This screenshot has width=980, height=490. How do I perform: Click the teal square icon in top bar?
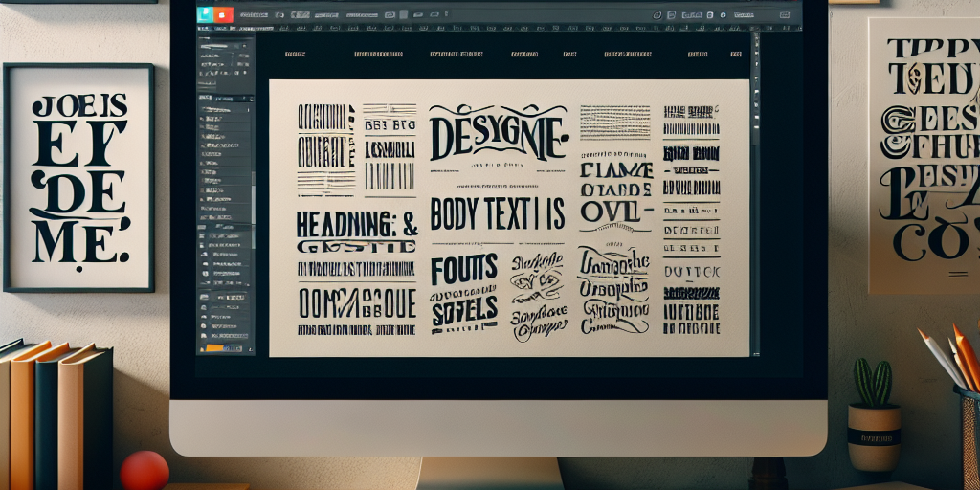pyautogui.click(x=205, y=14)
